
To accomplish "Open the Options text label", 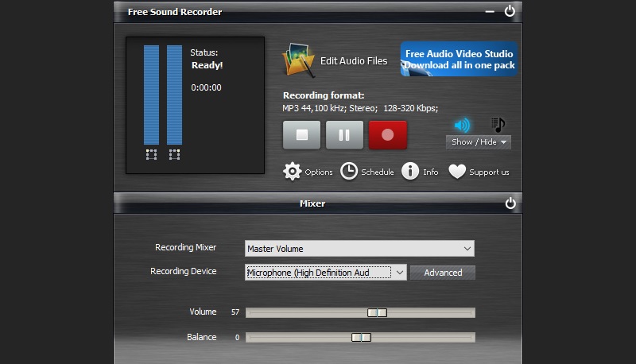I will [x=319, y=172].
